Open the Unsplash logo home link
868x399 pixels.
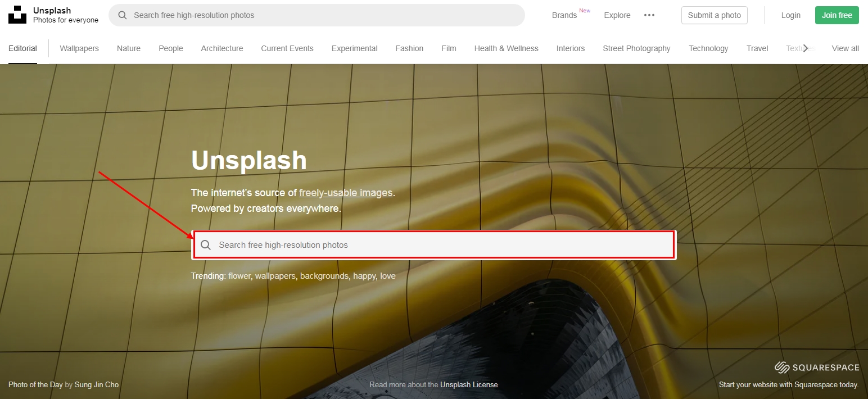tap(17, 15)
